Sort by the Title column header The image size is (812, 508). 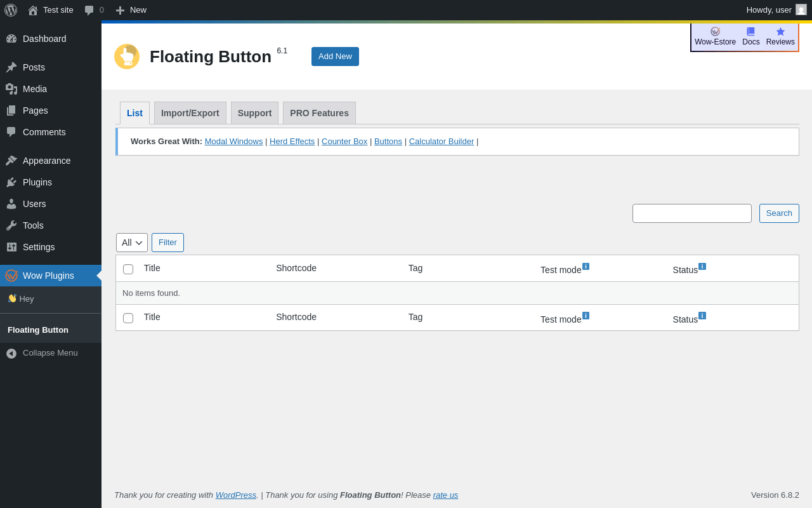tap(152, 268)
